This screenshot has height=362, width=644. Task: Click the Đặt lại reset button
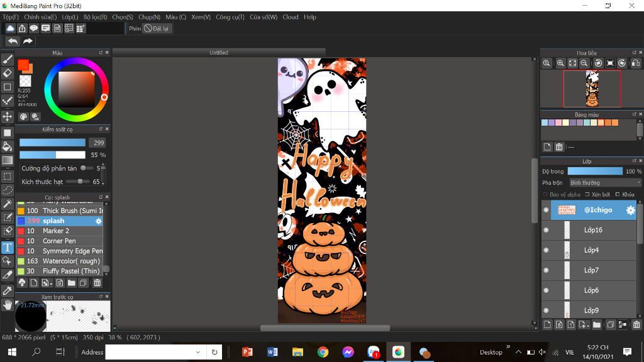(x=157, y=28)
